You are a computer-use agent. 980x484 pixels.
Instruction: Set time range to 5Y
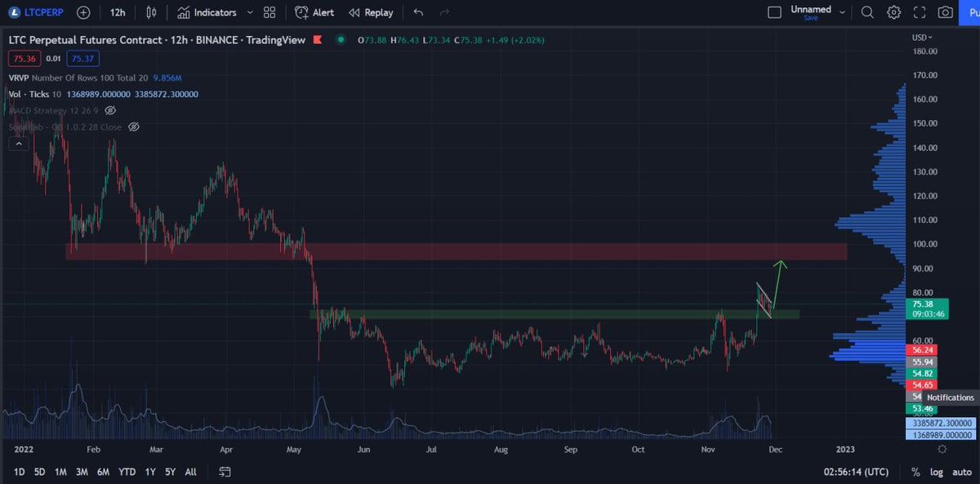(170, 472)
